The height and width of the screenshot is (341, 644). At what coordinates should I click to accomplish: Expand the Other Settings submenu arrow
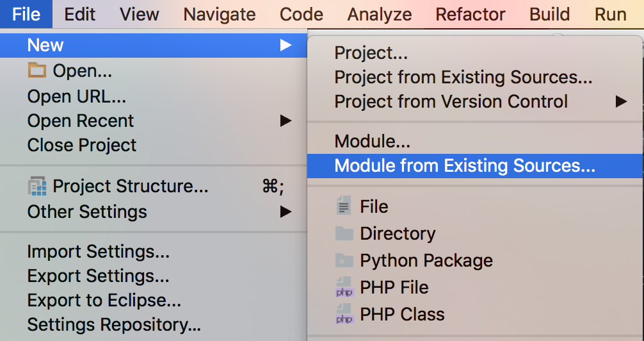(286, 212)
